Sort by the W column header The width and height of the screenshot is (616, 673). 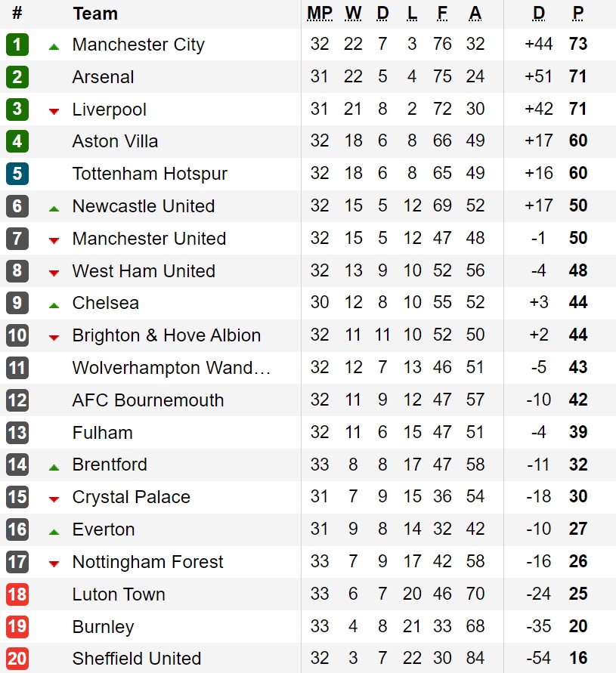pos(353,14)
